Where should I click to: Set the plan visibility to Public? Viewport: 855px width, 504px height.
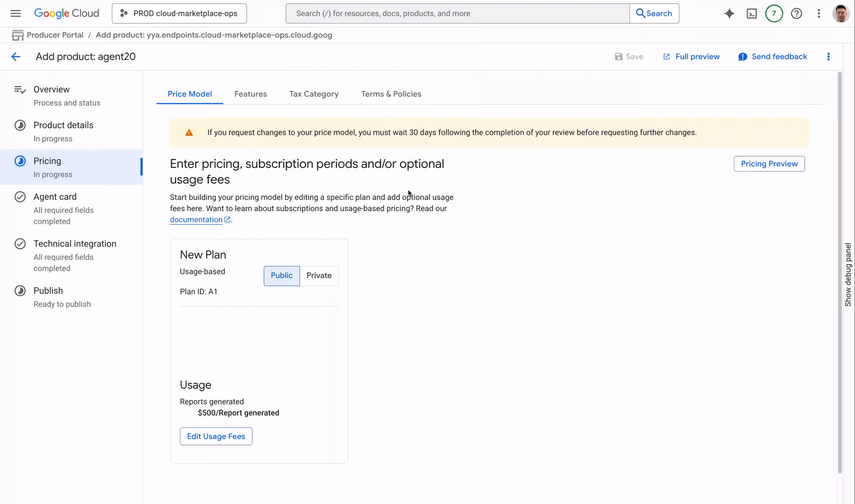(x=281, y=276)
